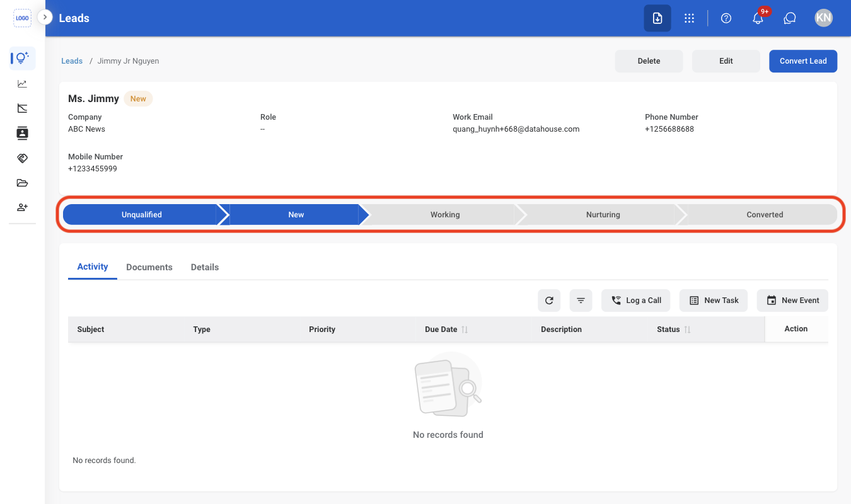Image resolution: width=851 pixels, height=504 pixels.
Task: Click the Action column header
Action: coord(796,329)
